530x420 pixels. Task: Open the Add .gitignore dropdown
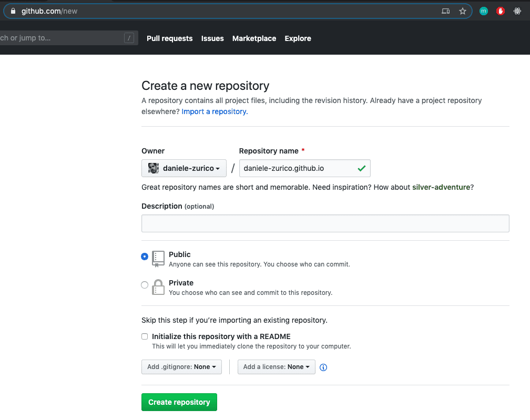point(181,366)
